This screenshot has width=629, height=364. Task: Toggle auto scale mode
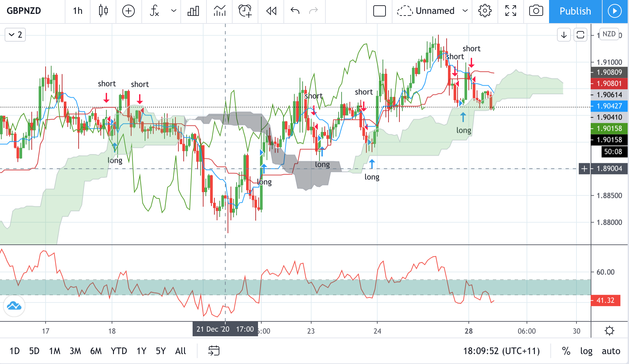[x=611, y=351]
